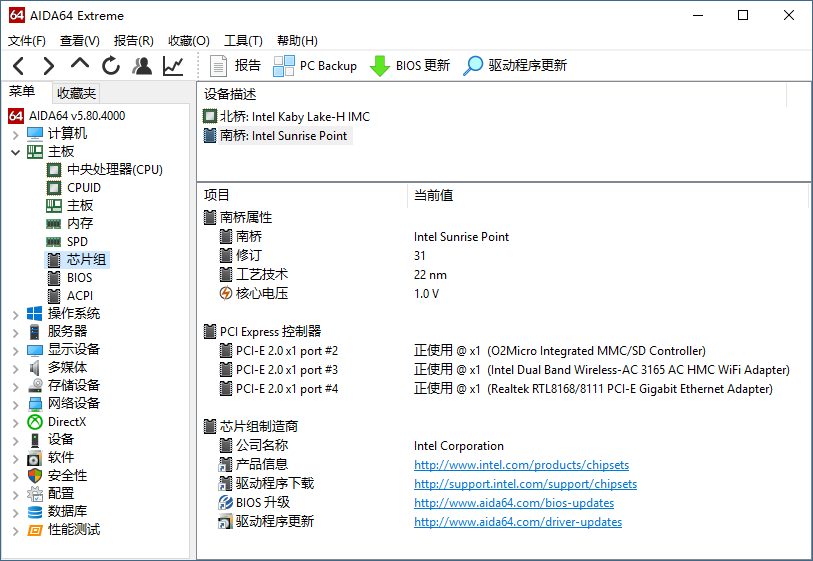Click the 数据库 database icon

coord(35,512)
